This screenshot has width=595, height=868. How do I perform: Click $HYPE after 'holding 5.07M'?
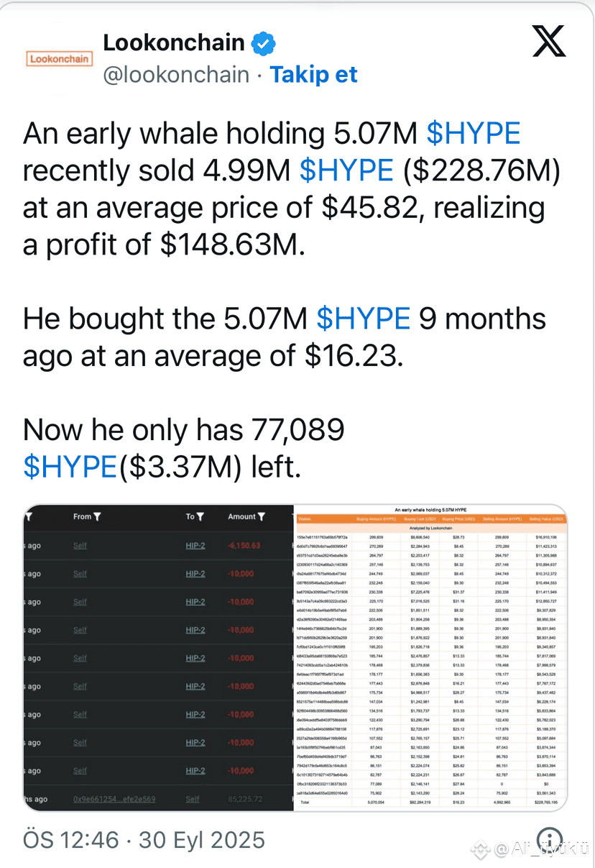tap(473, 134)
